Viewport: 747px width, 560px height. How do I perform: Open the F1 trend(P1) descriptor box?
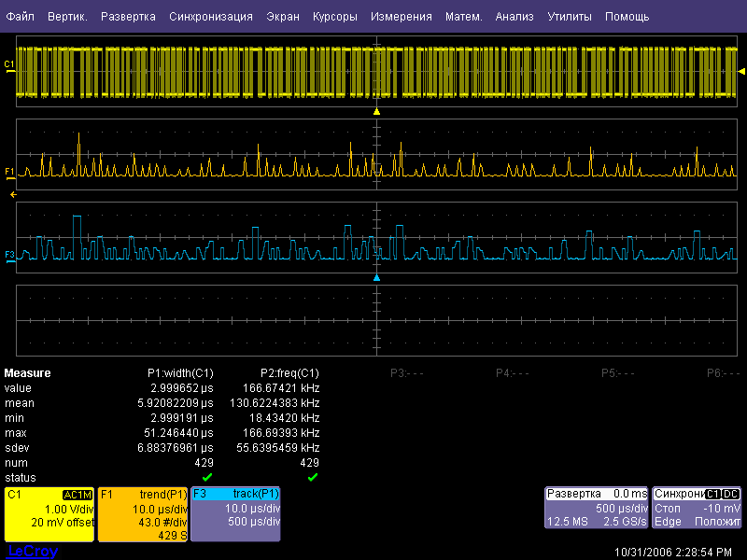click(x=143, y=513)
